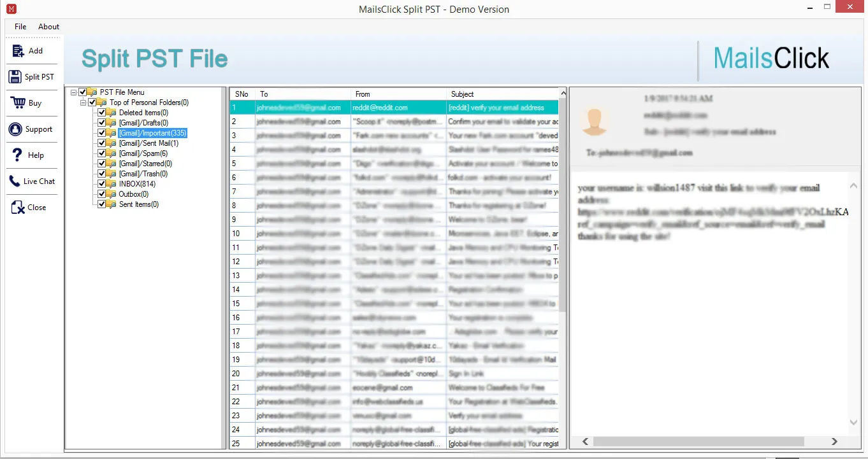Screen dimensions: 868x459
Task: Uncheck the [Gmail]/Sent Mail checkbox
Action: click(101, 143)
